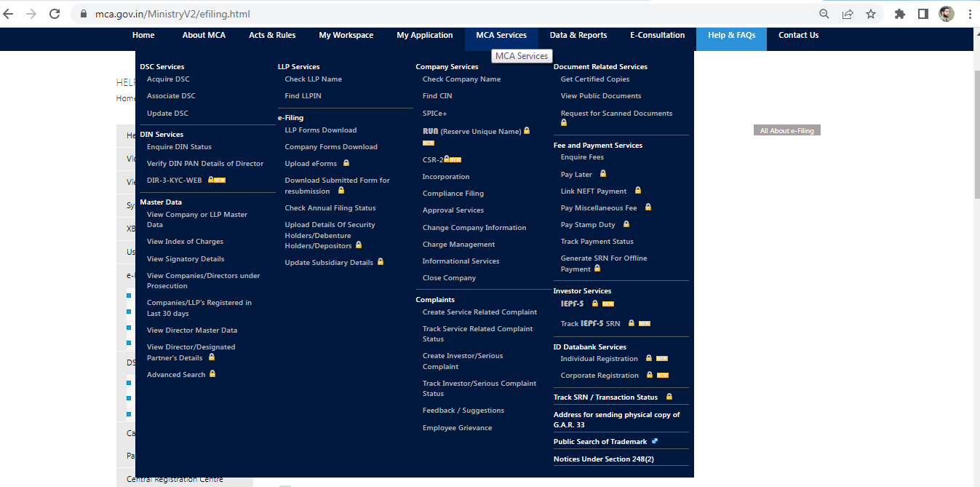Open Notices Under Section 248(2)
The image size is (980, 487).
click(x=604, y=459)
